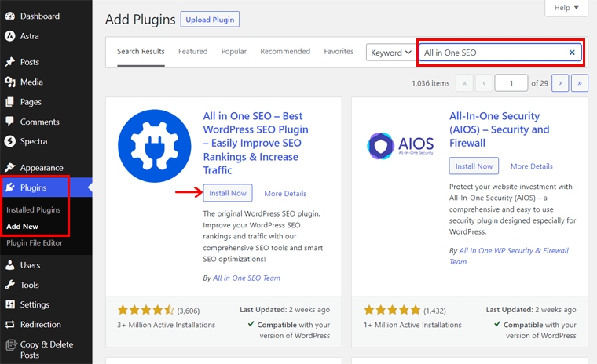
Task: Switch to Search Results tab
Action: (x=141, y=51)
